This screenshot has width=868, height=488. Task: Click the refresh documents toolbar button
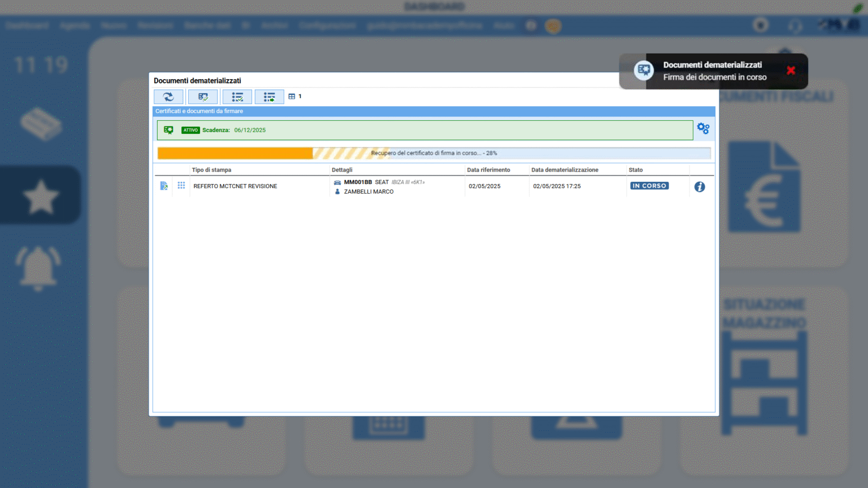(x=168, y=97)
